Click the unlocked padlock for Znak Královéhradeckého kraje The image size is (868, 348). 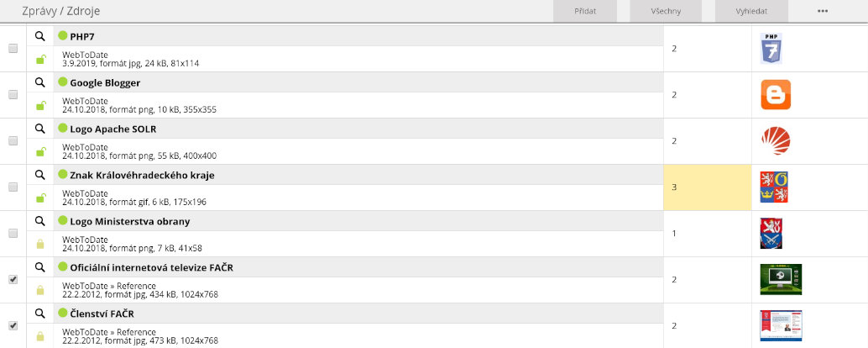pyautogui.click(x=39, y=198)
